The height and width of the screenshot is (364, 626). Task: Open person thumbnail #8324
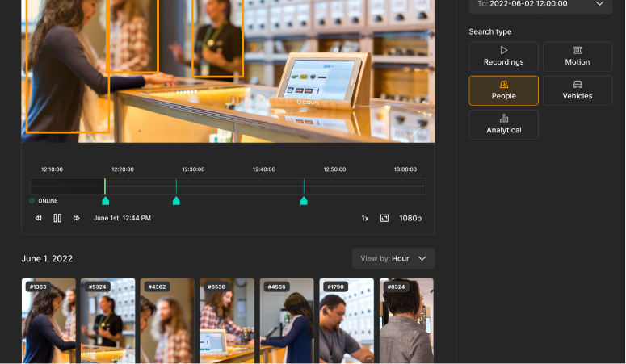tap(406, 320)
